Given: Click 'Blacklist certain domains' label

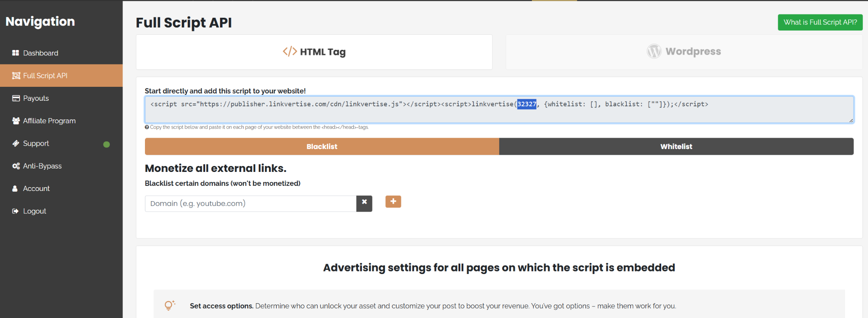Looking at the screenshot, I should coord(223,183).
